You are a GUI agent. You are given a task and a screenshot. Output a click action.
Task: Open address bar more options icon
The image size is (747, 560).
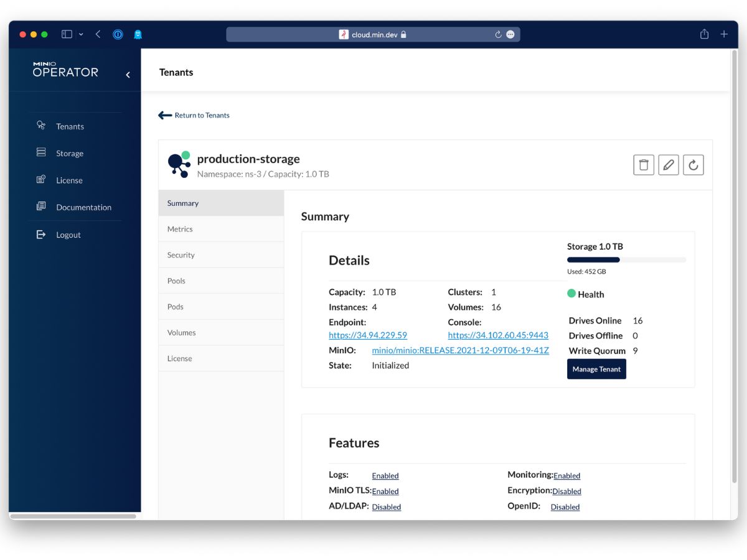coord(510,35)
